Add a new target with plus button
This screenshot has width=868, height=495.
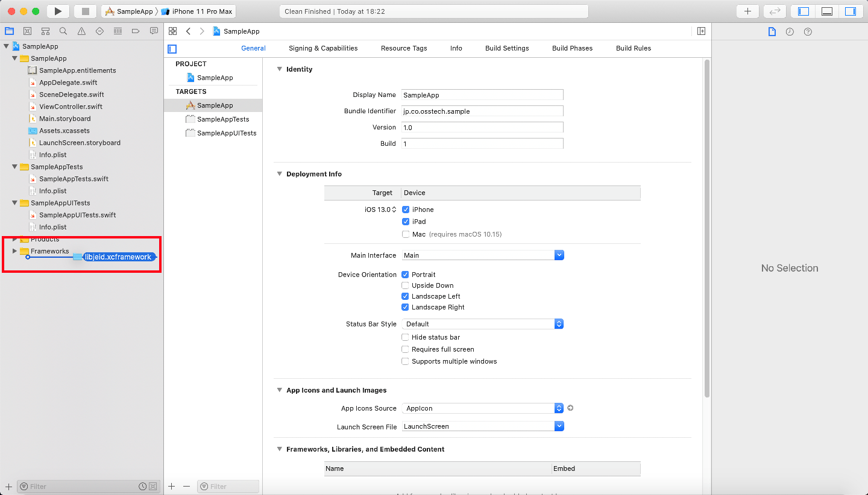(172, 487)
